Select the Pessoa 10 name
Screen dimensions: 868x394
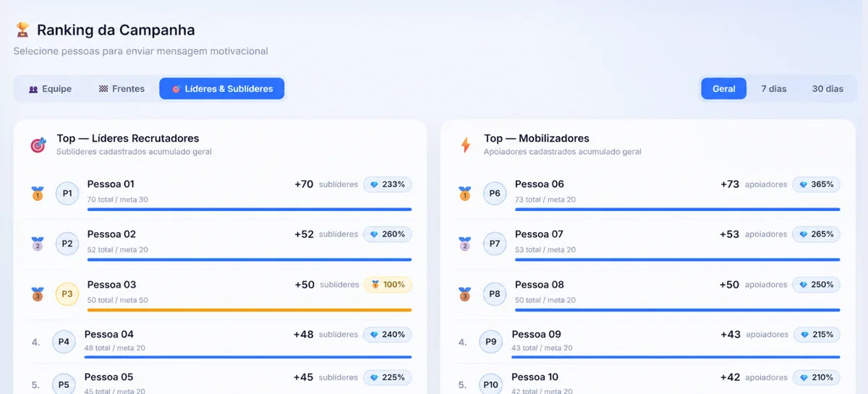535,377
